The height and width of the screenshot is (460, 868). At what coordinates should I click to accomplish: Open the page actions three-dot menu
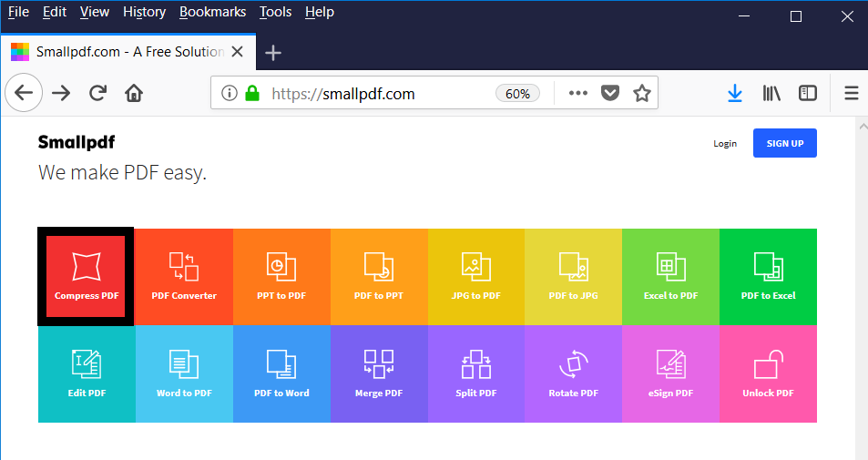(578, 93)
